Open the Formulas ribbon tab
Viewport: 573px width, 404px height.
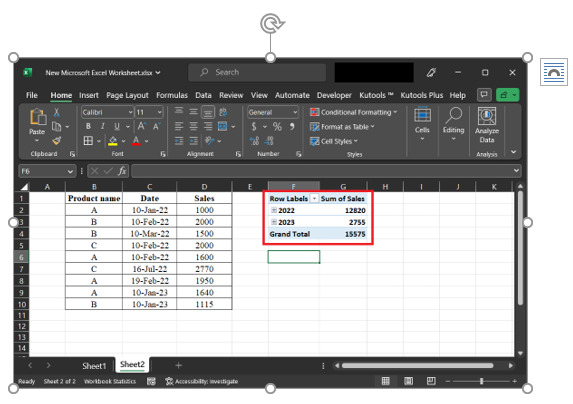(x=172, y=95)
